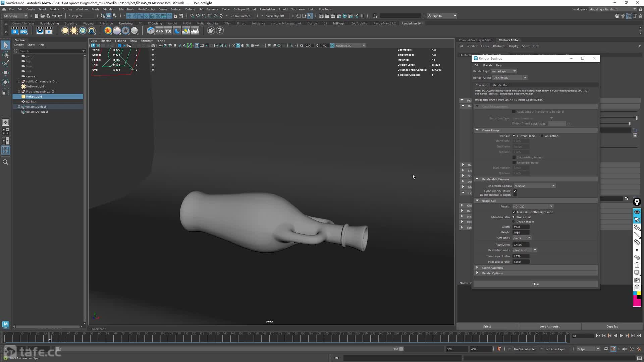
Task: Expand the Render Options section
Action: pyautogui.click(x=477, y=273)
